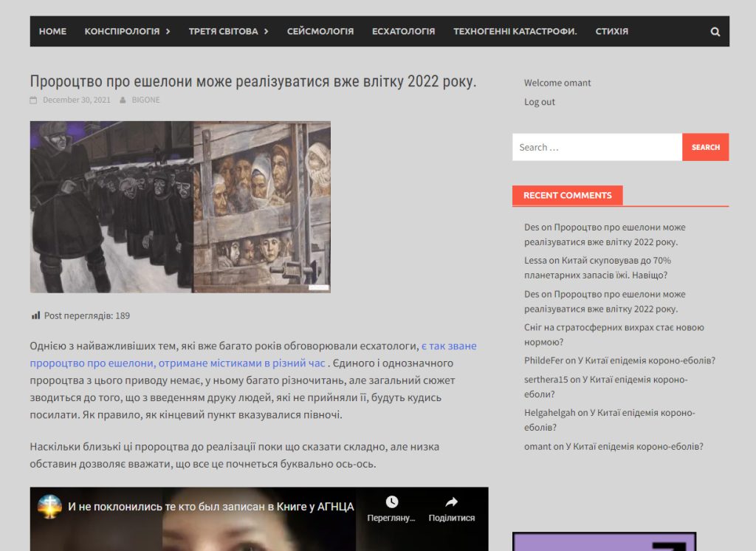Viewport: 756px width, 551px height.
Task: Go to the HOME menu item
Action: click(x=52, y=31)
